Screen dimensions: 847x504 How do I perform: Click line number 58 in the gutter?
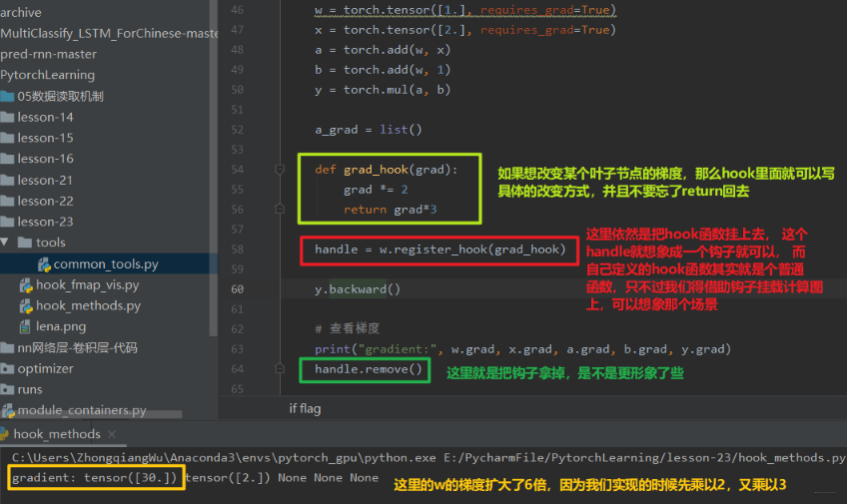(237, 250)
